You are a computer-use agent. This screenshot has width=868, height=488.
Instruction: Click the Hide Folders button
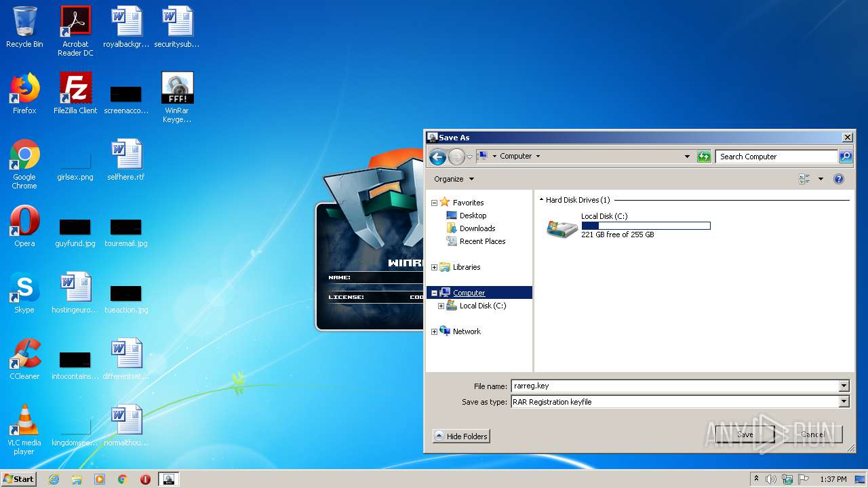tap(461, 436)
